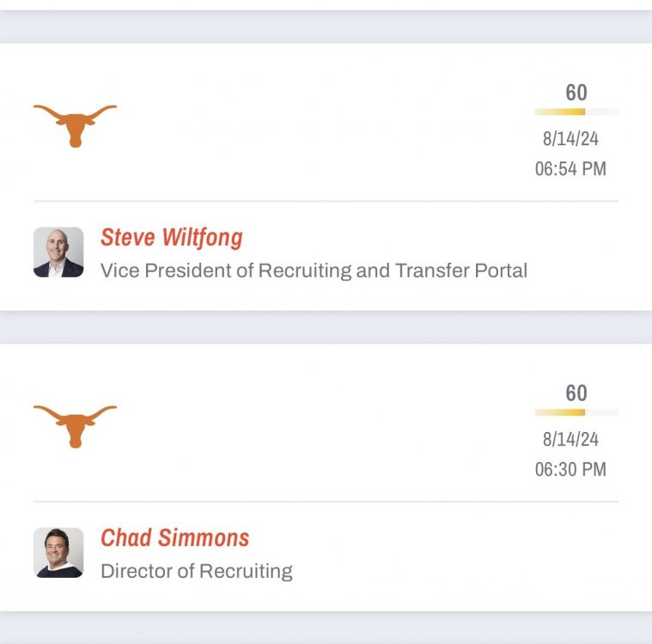This screenshot has height=644, width=652.
Task: Click the 8/14/24 date above 06:54 PM
Action: 570,139
